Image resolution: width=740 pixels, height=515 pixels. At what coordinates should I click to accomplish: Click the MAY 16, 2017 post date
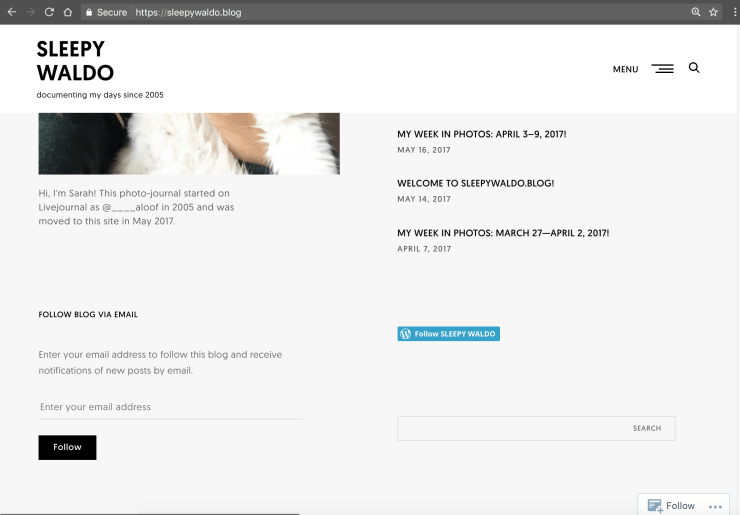[424, 150]
